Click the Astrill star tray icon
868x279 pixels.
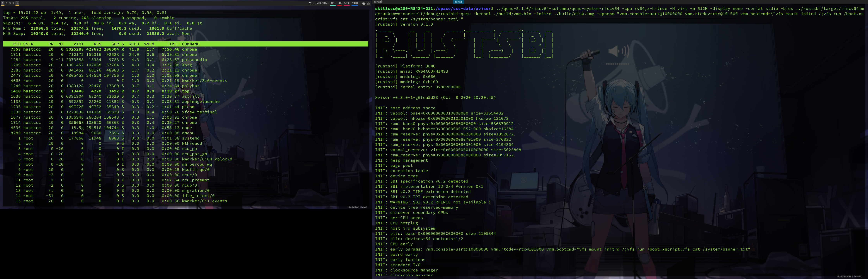(x=364, y=3)
